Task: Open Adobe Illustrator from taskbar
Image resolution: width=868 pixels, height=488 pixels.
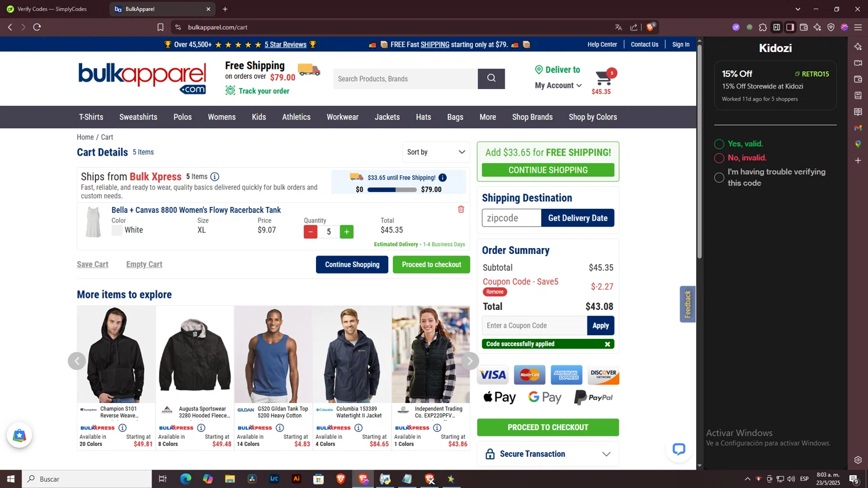Action: tap(296, 479)
